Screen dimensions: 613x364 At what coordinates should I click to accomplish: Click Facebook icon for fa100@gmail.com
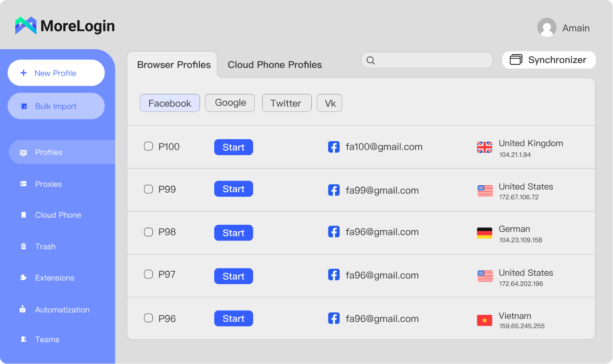click(334, 147)
